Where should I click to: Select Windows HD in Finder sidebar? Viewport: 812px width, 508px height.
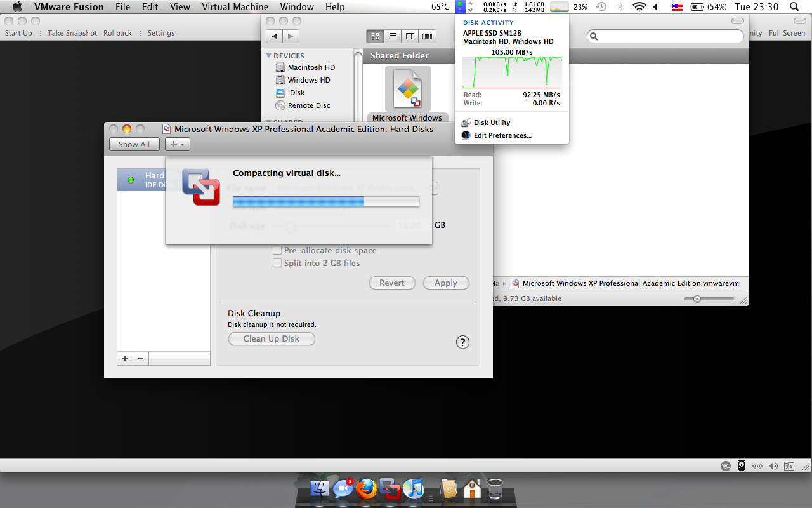309,80
